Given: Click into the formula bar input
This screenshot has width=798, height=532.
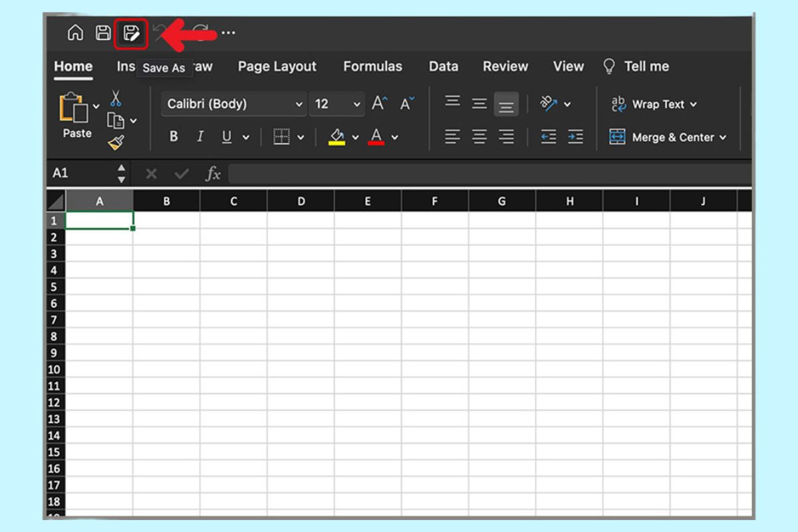Looking at the screenshot, I should 490,174.
